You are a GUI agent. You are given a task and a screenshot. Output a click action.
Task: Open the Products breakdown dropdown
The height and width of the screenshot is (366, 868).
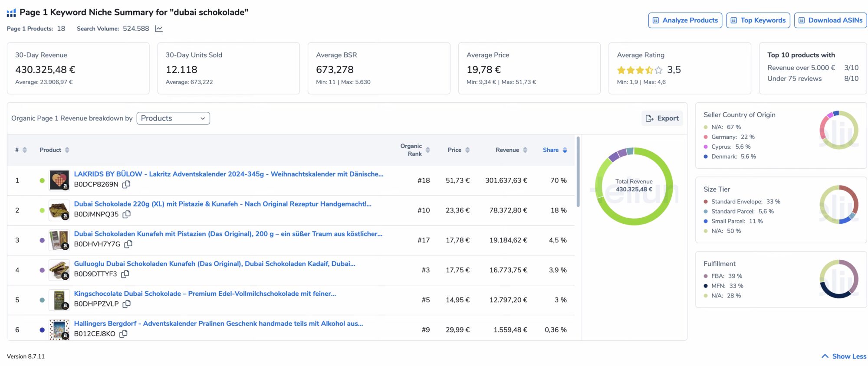click(173, 118)
